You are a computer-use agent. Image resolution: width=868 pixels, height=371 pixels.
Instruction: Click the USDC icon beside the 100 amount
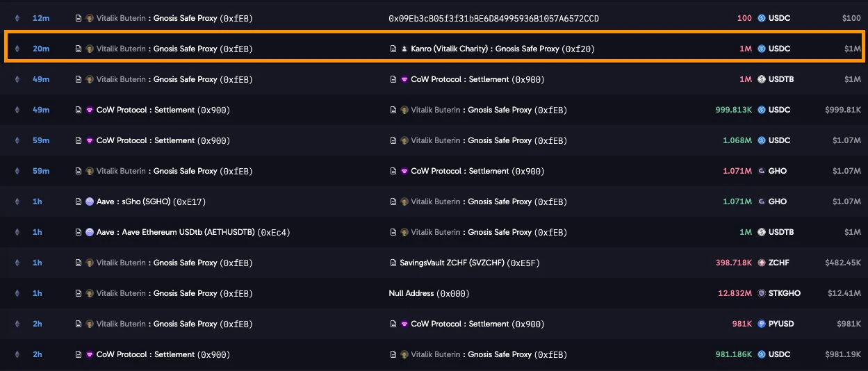click(x=762, y=18)
